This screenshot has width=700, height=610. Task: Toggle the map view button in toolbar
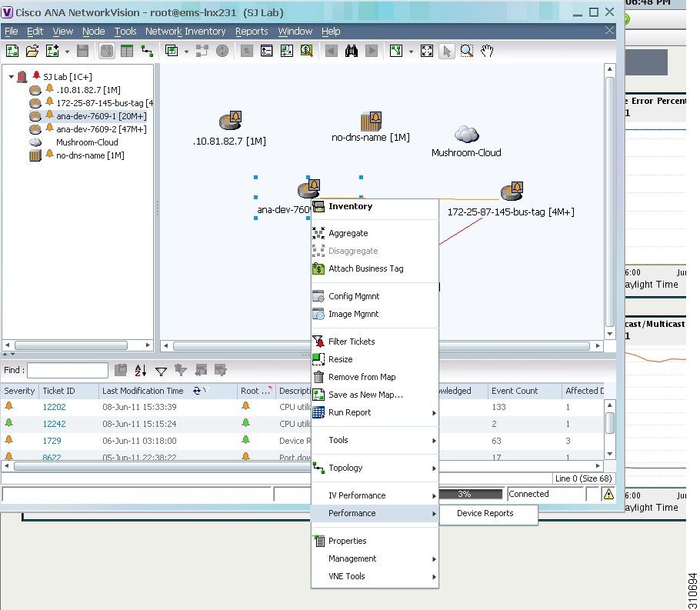pos(107,51)
